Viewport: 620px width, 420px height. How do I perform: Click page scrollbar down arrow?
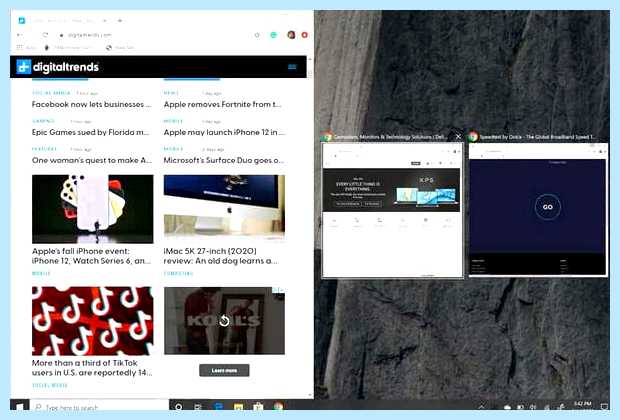click(310, 395)
